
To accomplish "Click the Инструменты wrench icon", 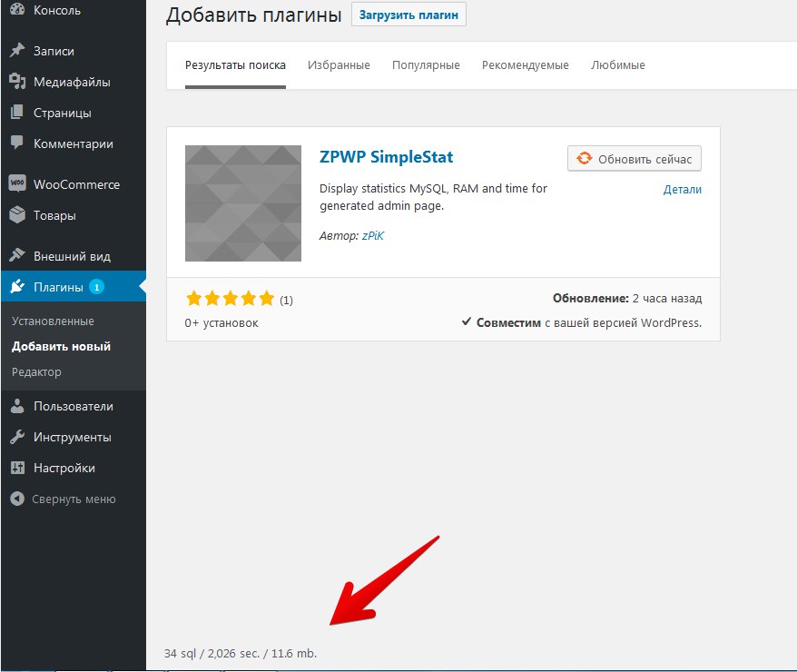I will pyautogui.click(x=17, y=437).
